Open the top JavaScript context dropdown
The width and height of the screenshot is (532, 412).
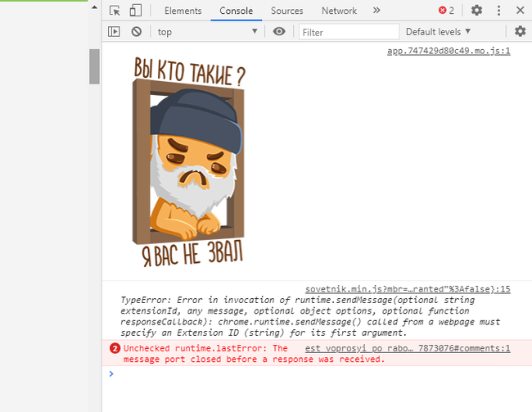click(x=207, y=32)
